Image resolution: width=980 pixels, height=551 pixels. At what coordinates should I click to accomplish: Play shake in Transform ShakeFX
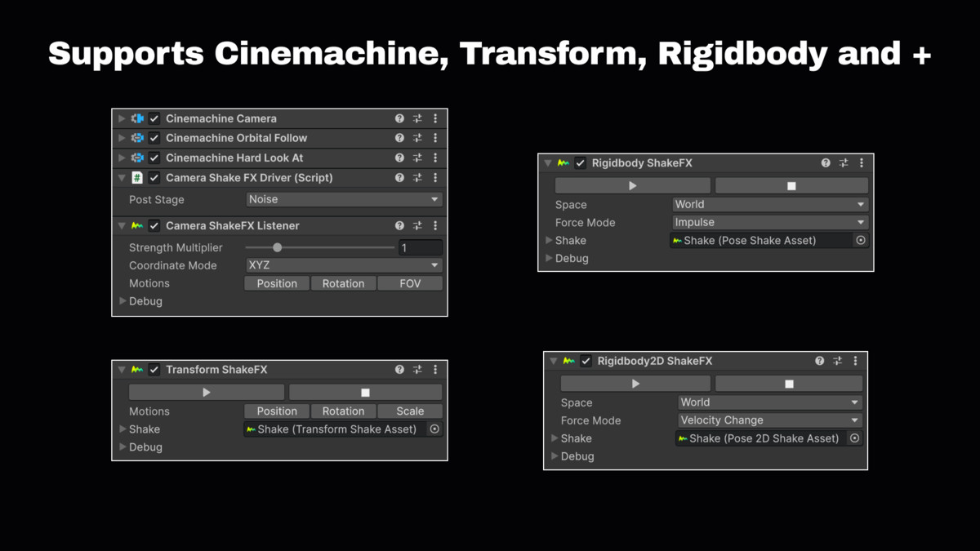[207, 393]
